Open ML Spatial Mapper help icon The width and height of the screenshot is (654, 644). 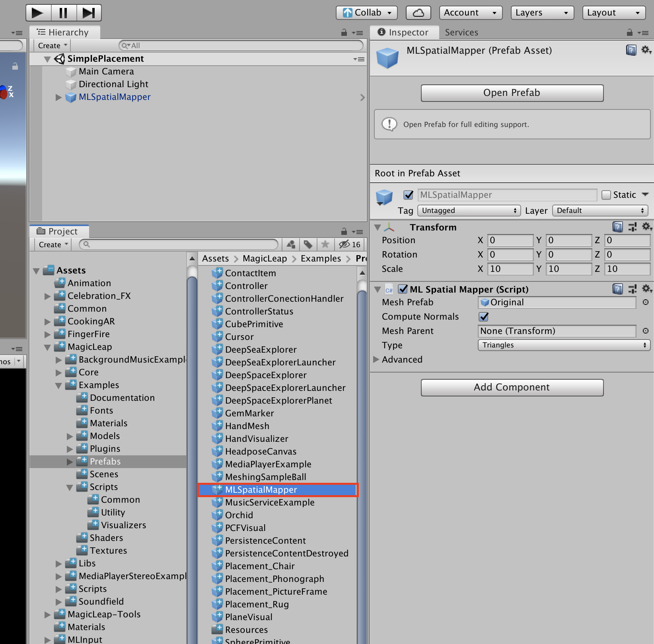pyautogui.click(x=617, y=289)
